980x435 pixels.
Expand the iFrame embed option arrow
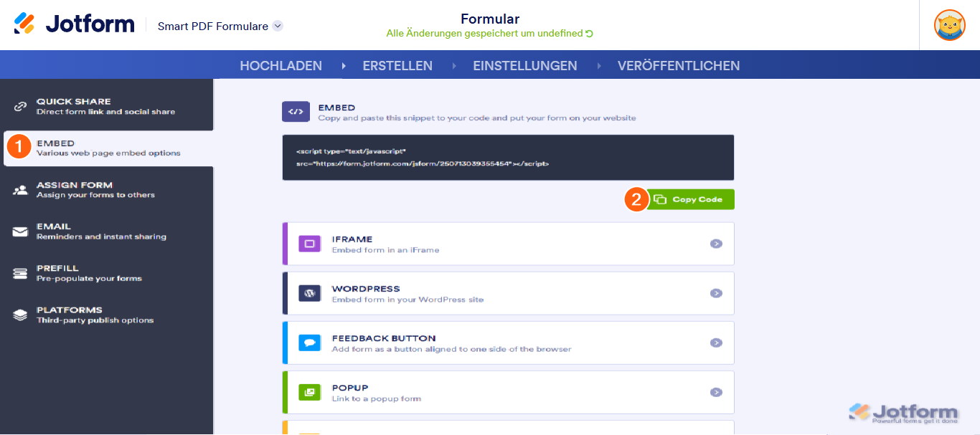tap(716, 244)
